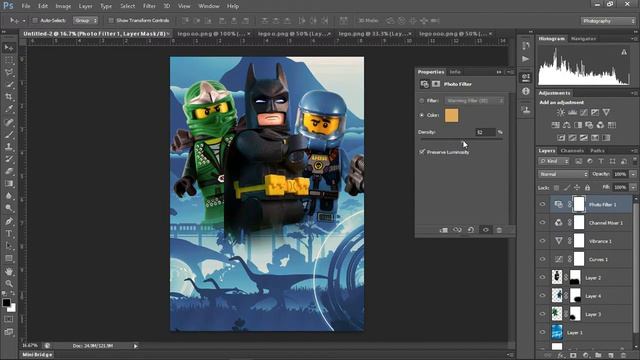Toggle visibility of Layer 2
This screenshot has width=640, height=360.
(542, 278)
